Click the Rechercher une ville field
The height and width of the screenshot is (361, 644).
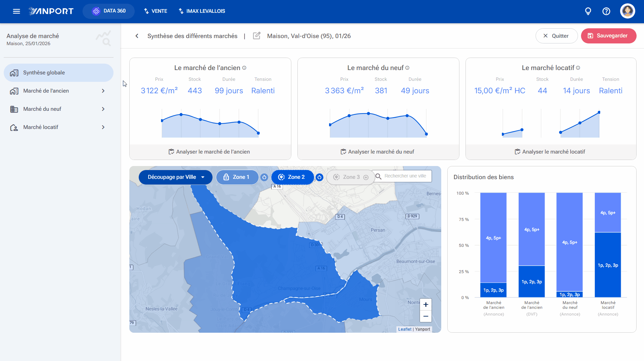pyautogui.click(x=403, y=176)
